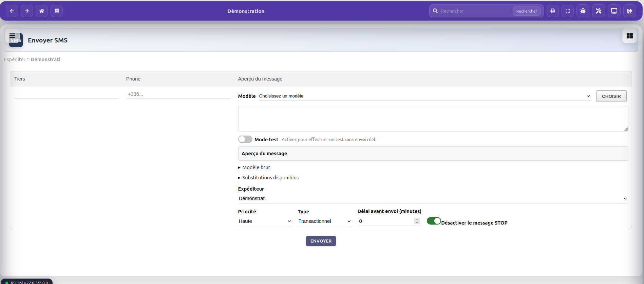This screenshot has height=284, width=644.
Task: Click the forward arrow navigation icon
Action: (27, 11)
